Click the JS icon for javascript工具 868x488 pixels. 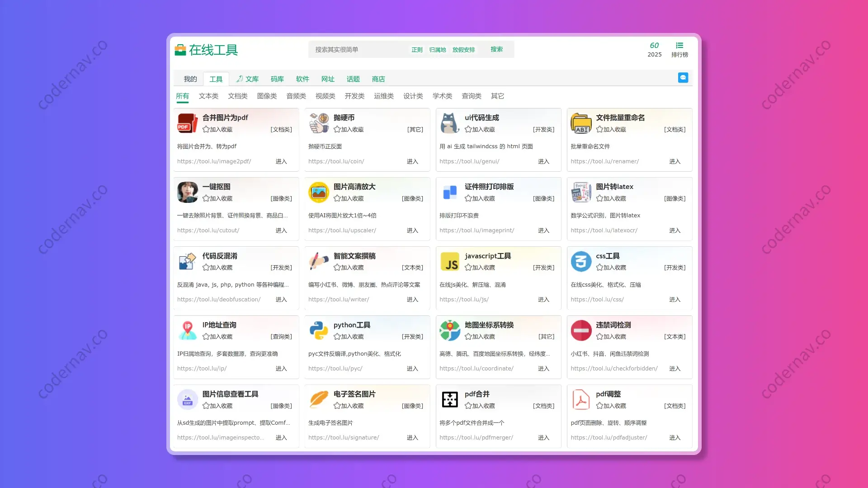tap(449, 261)
